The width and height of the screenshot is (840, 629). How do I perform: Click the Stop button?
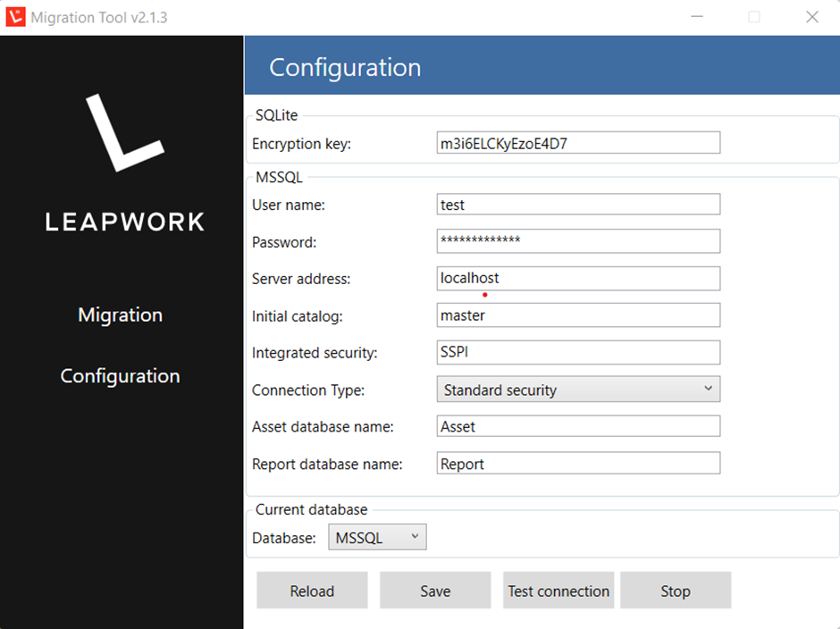pos(676,591)
